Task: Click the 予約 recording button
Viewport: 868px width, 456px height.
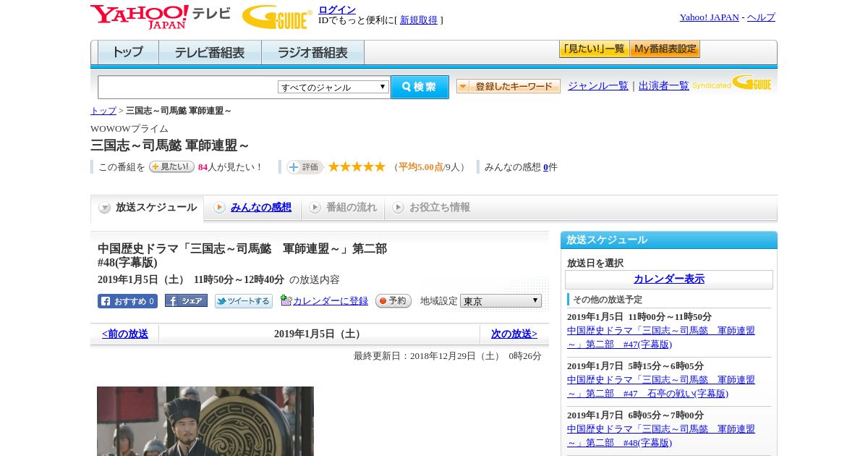Action: coord(393,301)
